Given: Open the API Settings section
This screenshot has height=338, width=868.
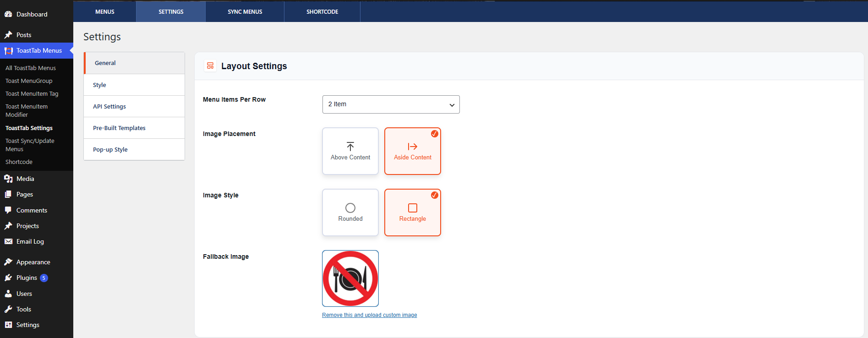Looking at the screenshot, I should click(134, 106).
